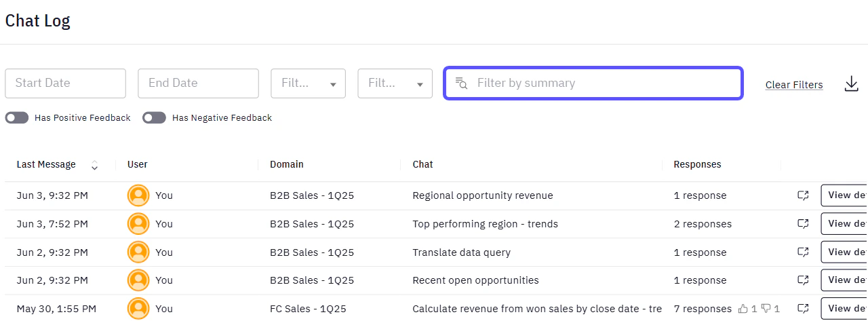Click Clear Filters link
Image resolution: width=868 pixels, height=321 pixels.
point(794,85)
